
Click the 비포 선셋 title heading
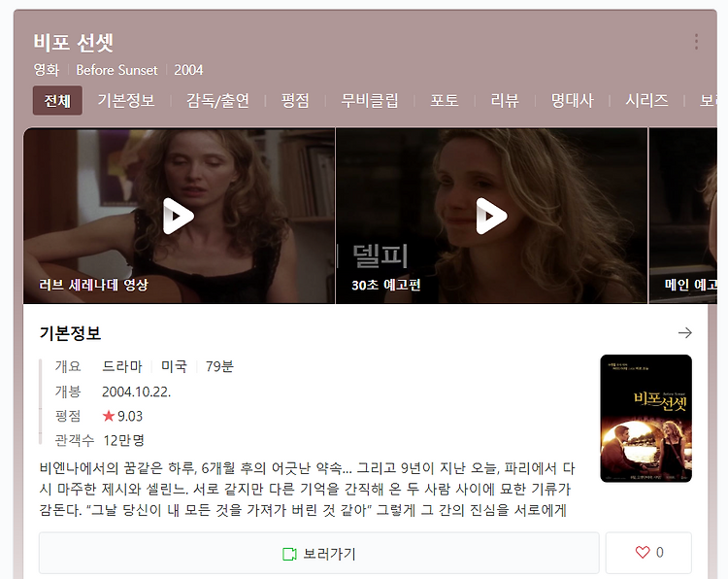74,43
